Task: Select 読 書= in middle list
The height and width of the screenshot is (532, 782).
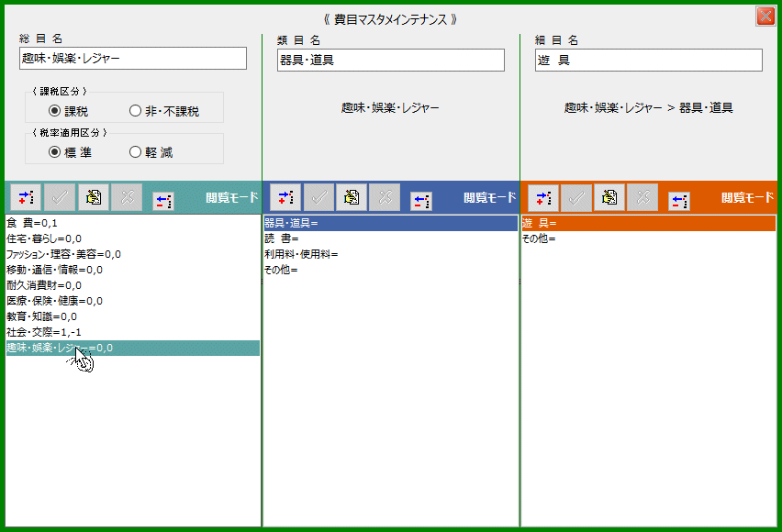Action: [391, 238]
